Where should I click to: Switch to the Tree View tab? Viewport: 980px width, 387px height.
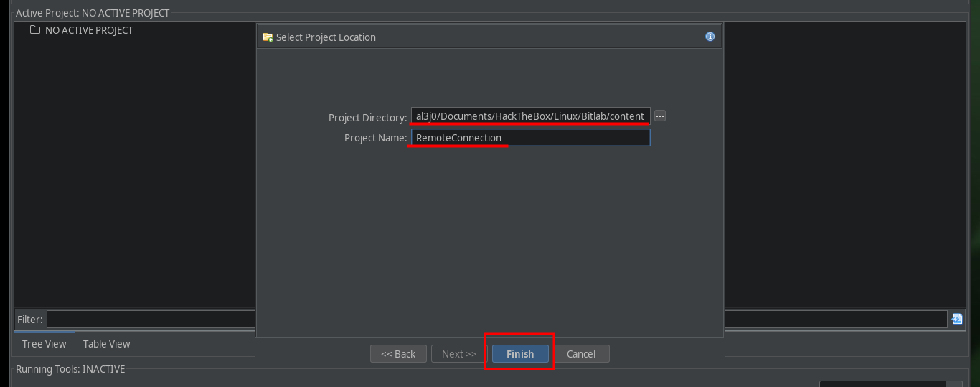(x=44, y=344)
